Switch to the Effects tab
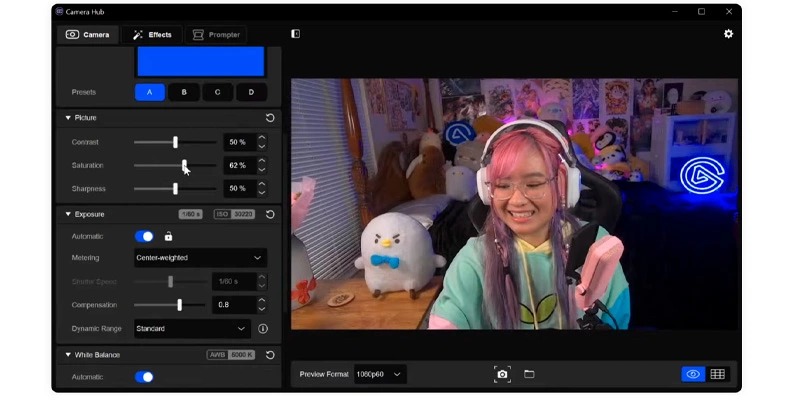 tap(152, 35)
